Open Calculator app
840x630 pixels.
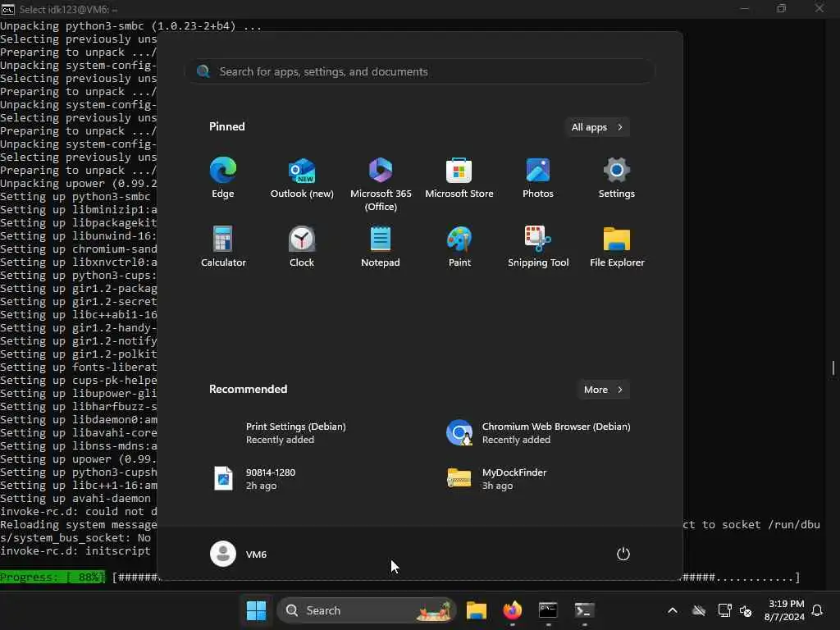point(223,247)
